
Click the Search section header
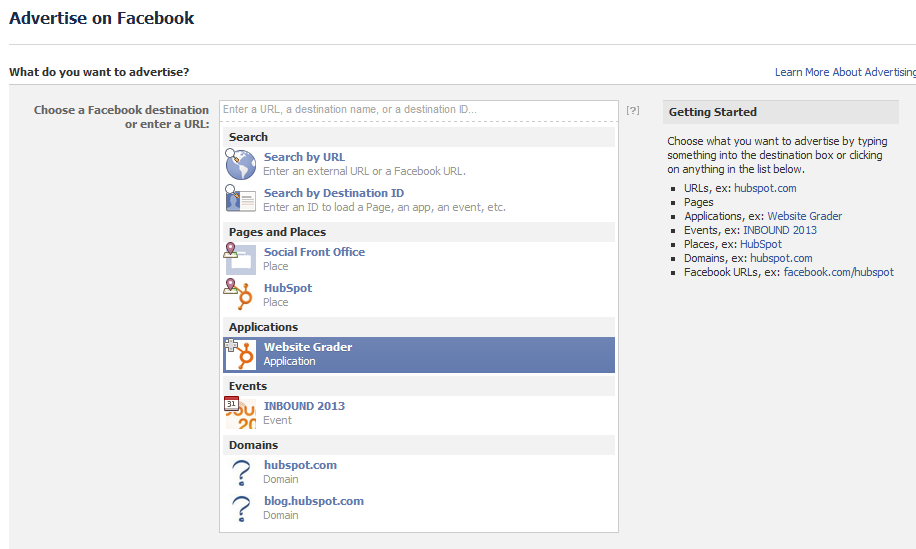419,137
